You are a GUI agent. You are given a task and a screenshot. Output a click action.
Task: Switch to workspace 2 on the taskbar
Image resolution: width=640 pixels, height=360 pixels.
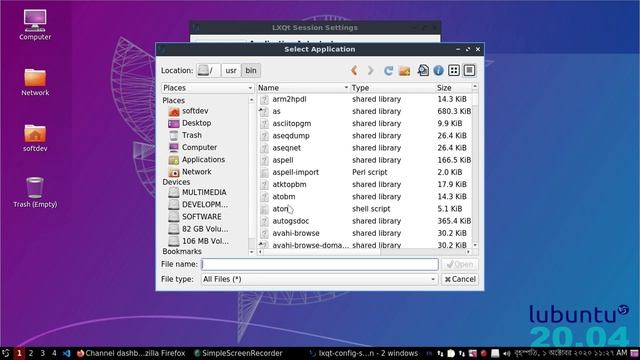tap(31, 353)
